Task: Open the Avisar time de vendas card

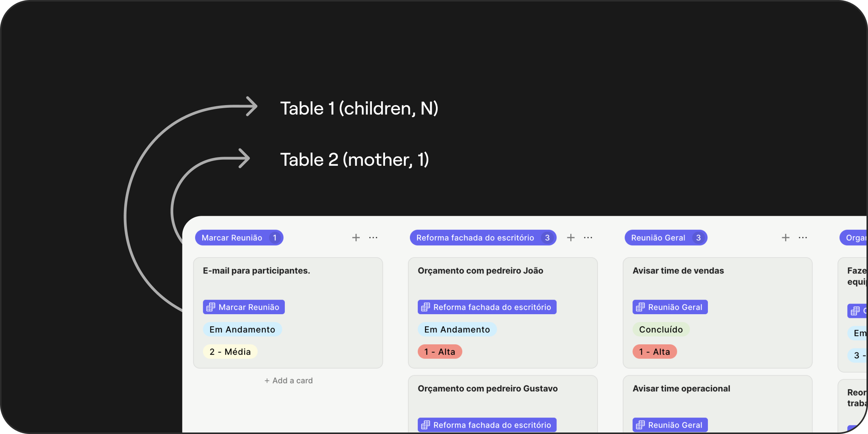Action: 678,270
